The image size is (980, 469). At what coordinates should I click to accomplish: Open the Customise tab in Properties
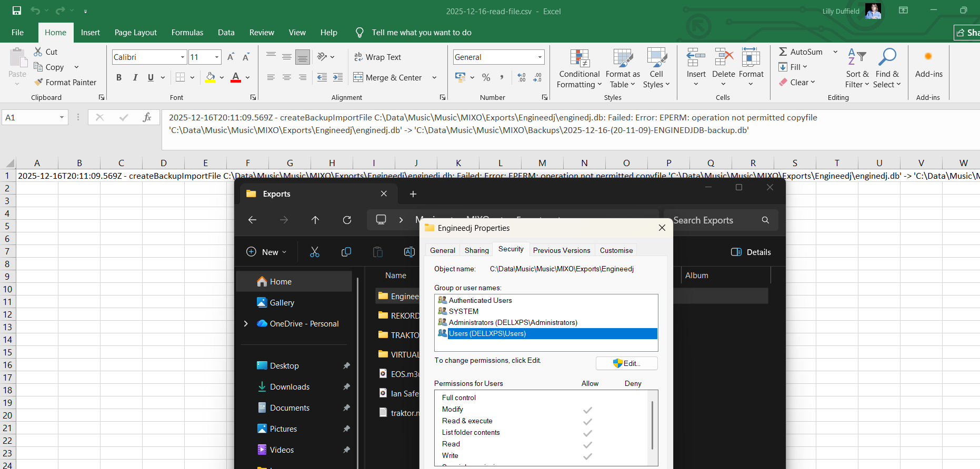pyautogui.click(x=616, y=250)
